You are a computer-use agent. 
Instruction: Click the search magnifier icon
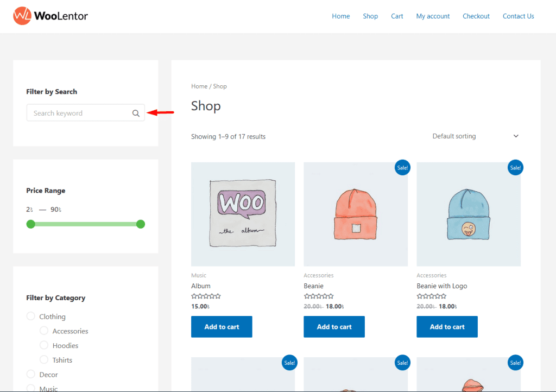pyautogui.click(x=136, y=113)
